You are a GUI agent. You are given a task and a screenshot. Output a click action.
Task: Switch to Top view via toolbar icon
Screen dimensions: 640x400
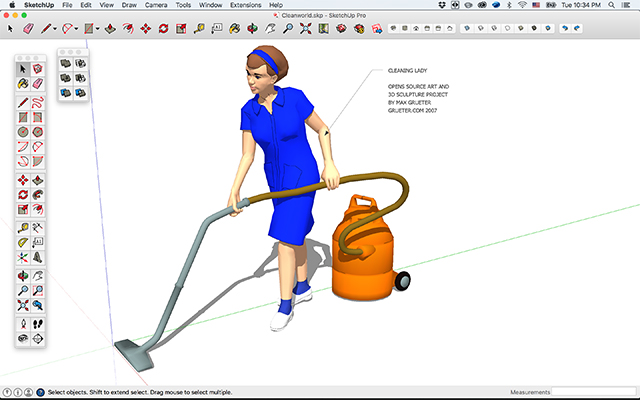[405, 28]
